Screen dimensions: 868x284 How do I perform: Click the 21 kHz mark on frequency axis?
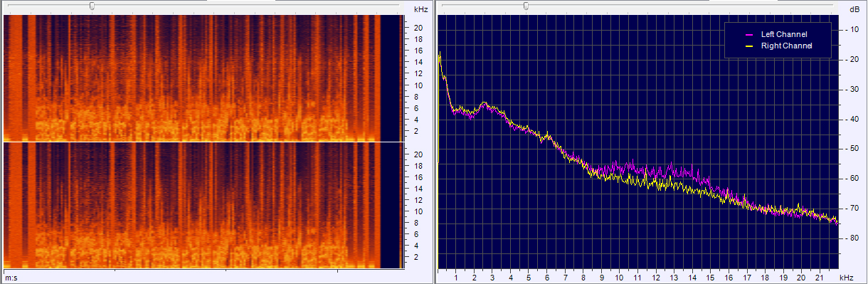819,277
